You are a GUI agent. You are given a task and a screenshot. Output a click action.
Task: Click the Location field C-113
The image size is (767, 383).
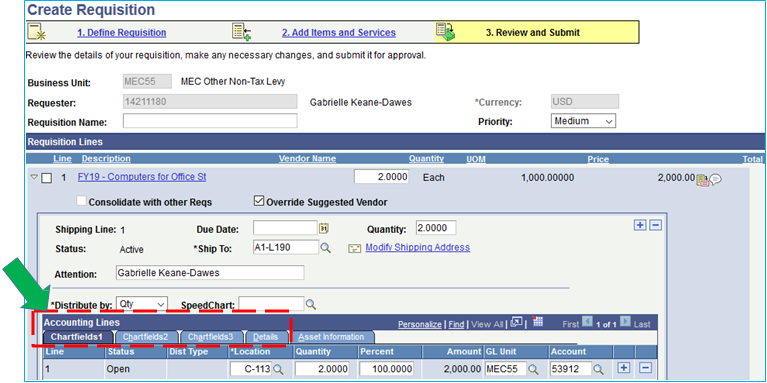[250, 368]
